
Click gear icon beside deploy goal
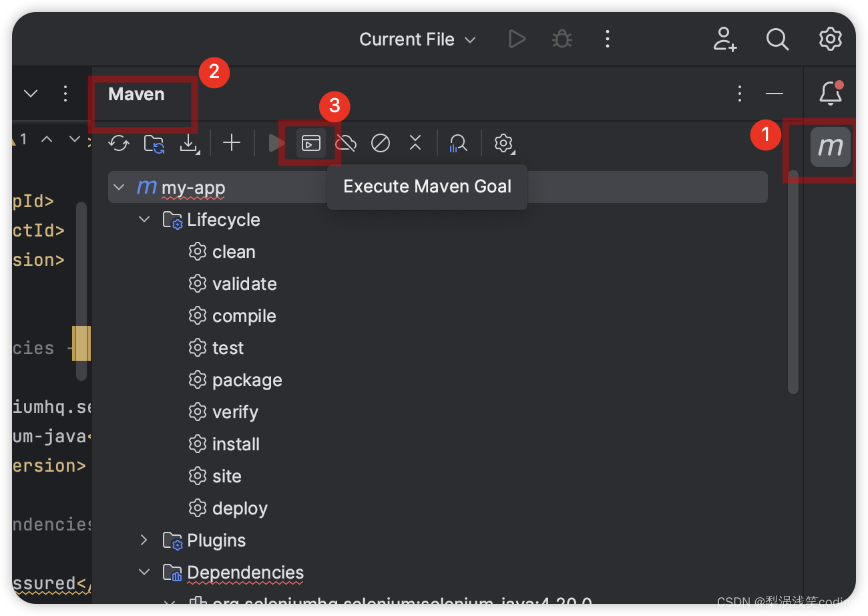pyautogui.click(x=197, y=508)
